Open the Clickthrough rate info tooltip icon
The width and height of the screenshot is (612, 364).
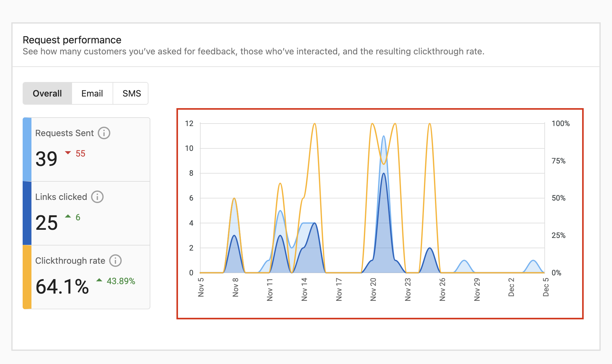[x=115, y=261]
